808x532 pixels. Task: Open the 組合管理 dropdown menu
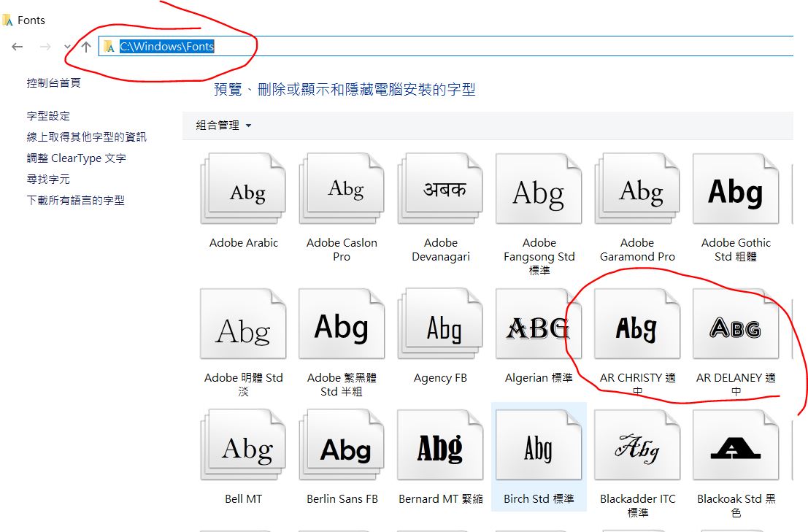223,125
